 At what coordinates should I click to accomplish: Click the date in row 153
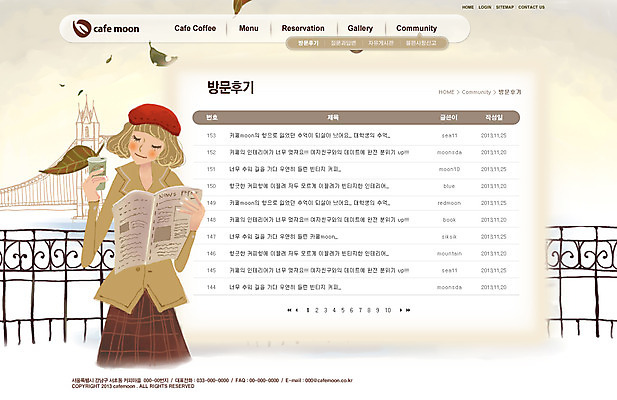click(x=493, y=135)
